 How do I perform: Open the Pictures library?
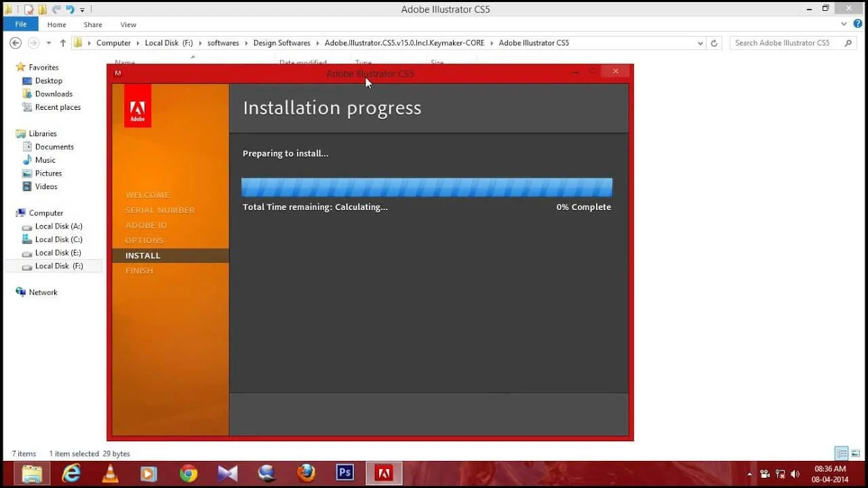point(48,173)
